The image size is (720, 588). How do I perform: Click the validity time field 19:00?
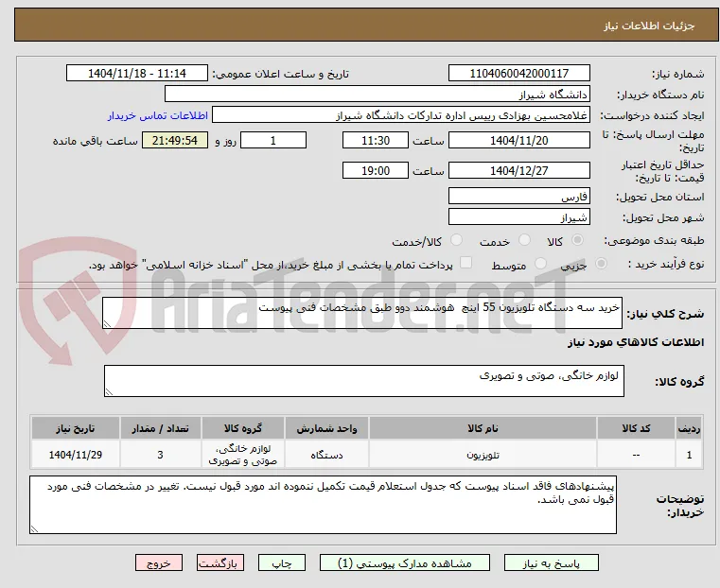(376, 170)
